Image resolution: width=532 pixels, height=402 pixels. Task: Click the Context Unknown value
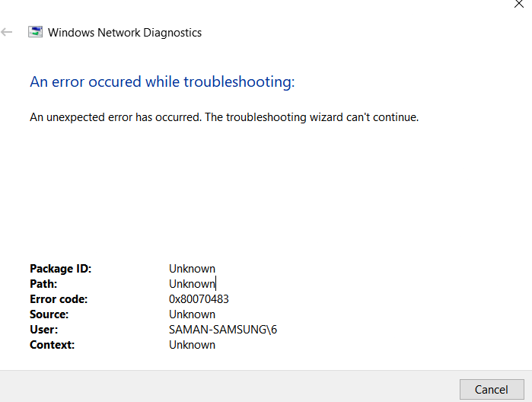tap(192, 345)
